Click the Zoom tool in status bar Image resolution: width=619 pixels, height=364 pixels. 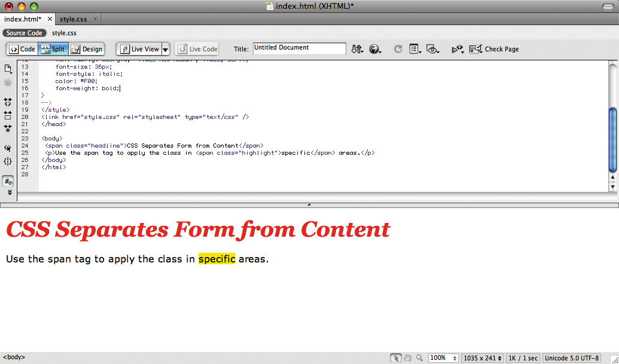419,357
